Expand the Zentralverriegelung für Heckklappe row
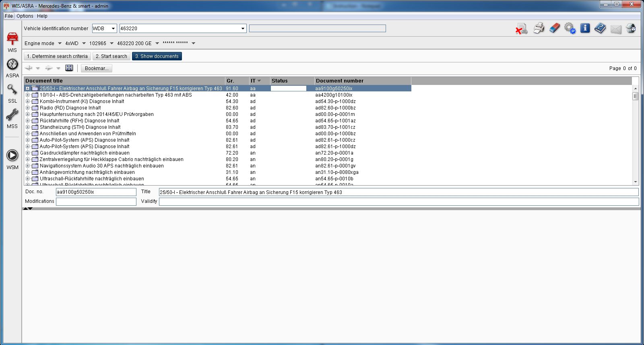 coord(27,159)
